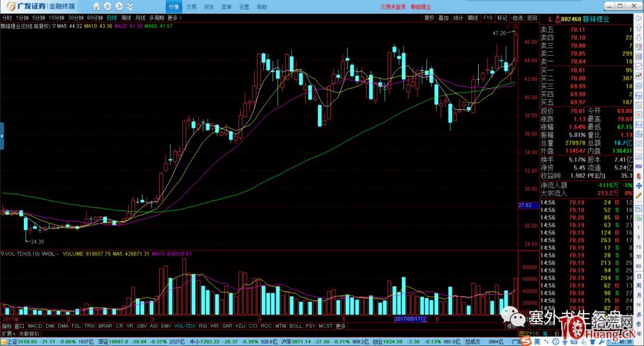Click the forward navigation arrow icon
This screenshot has width=644, height=346.
click(119, 7)
